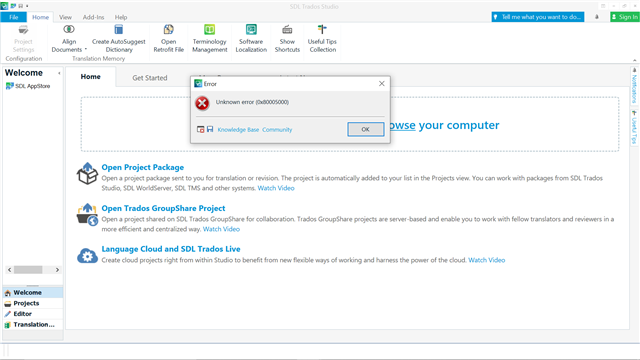Switch to the Projects view
The image size is (640, 360).
[x=33, y=303]
